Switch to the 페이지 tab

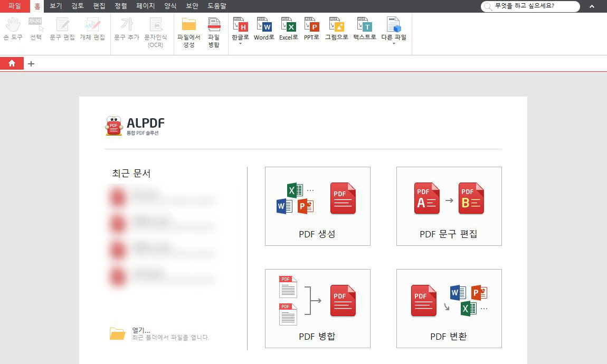pos(146,6)
